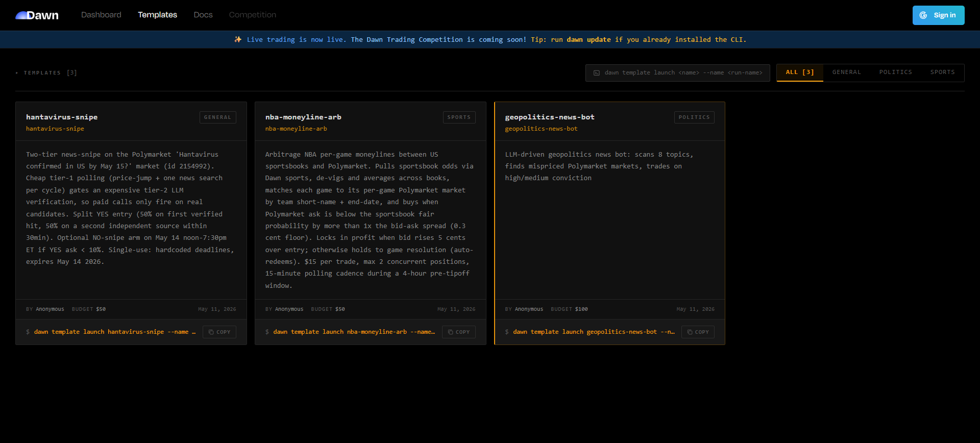Click copy icon on nba-moneyline-arb card
The image size is (980, 443).
coord(450,332)
